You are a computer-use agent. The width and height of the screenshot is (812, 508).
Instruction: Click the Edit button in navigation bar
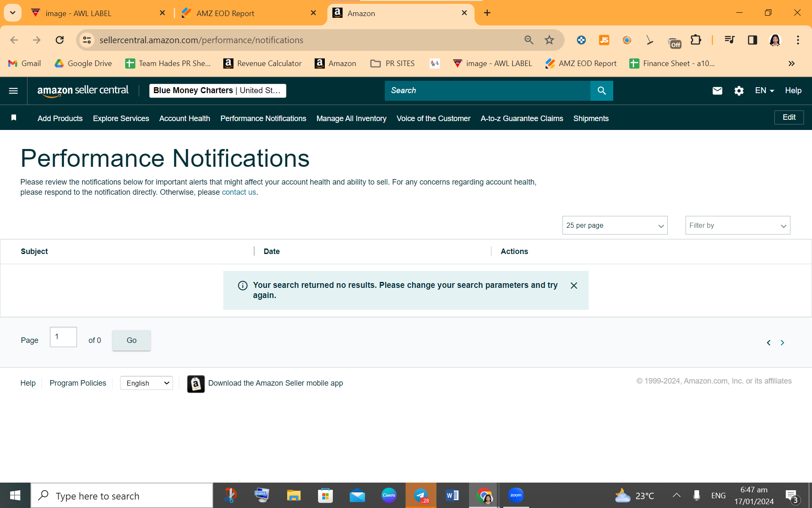point(789,117)
